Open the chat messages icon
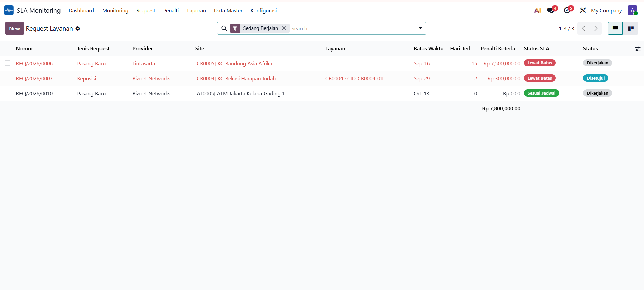Image resolution: width=644 pixels, height=290 pixels. [550, 10]
